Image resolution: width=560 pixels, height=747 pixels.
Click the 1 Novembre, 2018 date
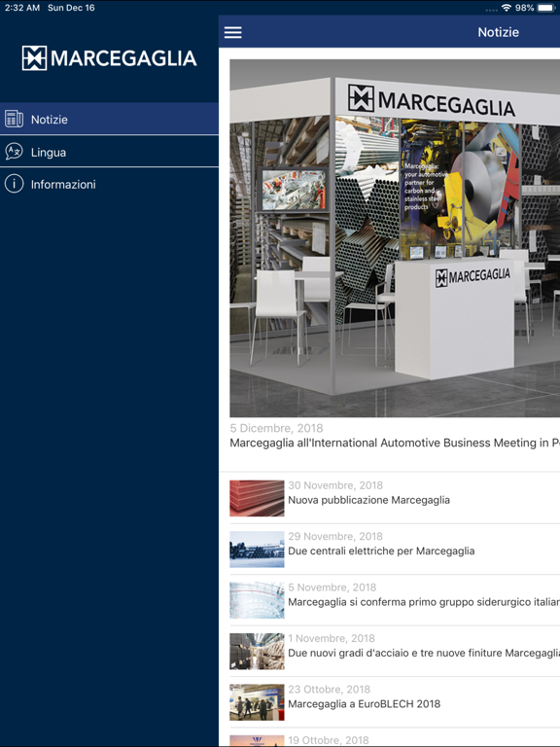pyautogui.click(x=331, y=638)
